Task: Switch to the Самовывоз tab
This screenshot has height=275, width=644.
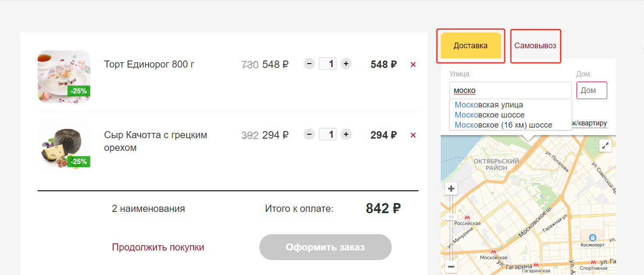Action: [x=535, y=46]
